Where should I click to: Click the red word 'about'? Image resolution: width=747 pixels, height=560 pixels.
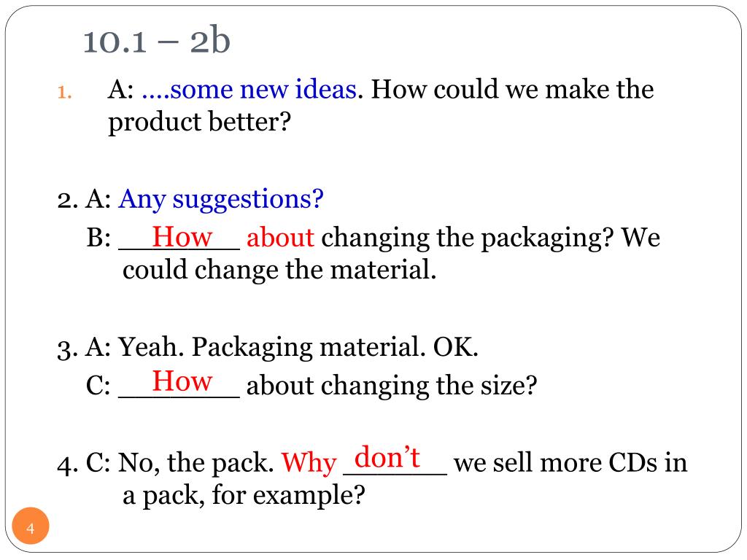pyautogui.click(x=280, y=237)
